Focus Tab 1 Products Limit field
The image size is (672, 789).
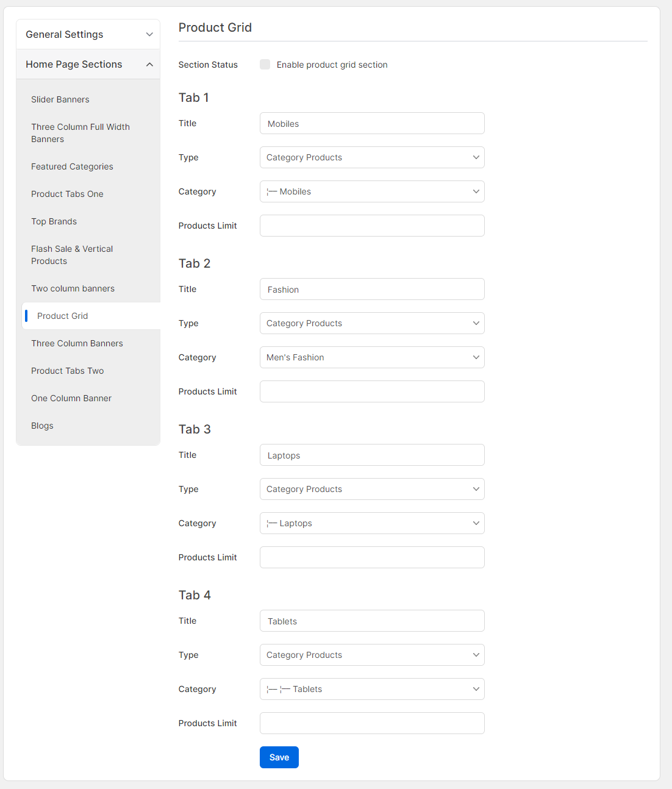click(x=372, y=226)
